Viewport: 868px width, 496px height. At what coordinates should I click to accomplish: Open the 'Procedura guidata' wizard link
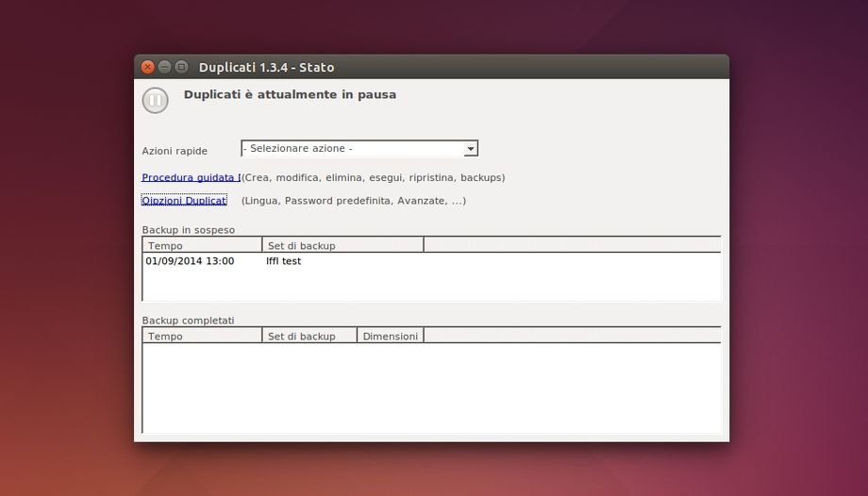coord(191,177)
